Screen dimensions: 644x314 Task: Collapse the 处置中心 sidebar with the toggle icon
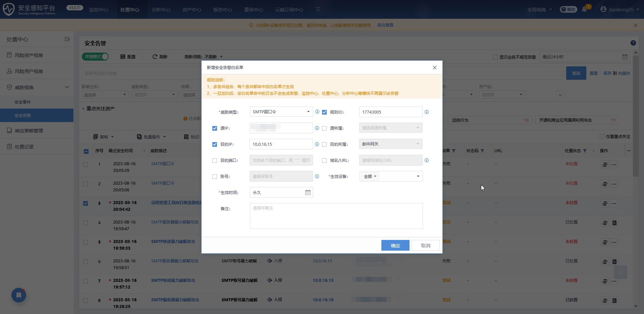[67, 39]
